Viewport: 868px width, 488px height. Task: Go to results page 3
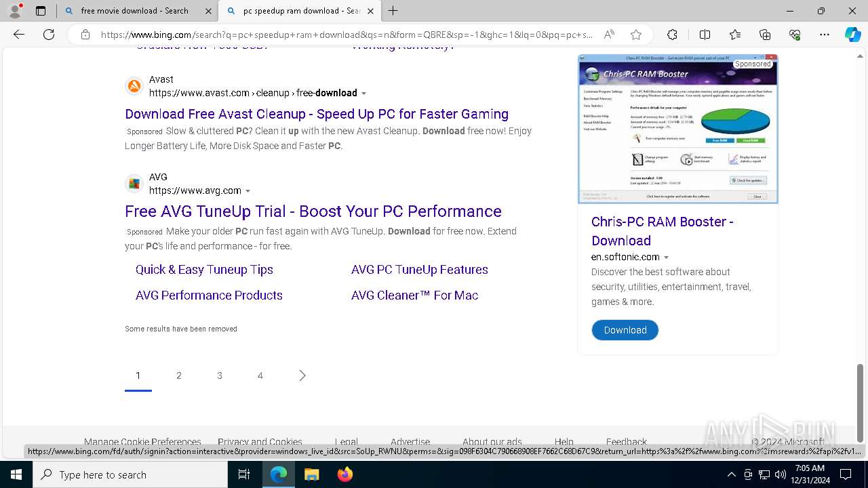coord(220,375)
